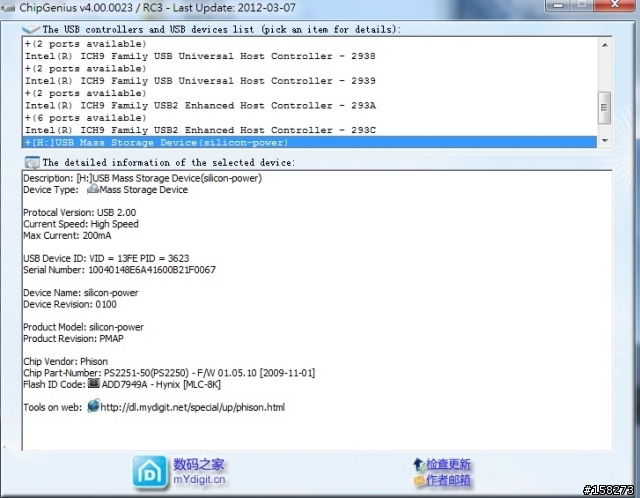The image size is (640, 498).
Task: Close the ChipGenius window
Action: [615, 4]
